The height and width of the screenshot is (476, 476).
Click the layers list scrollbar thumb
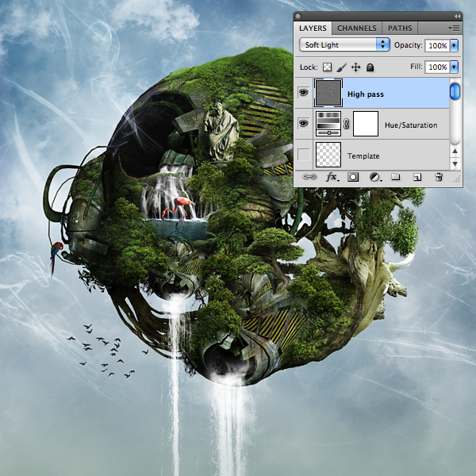click(x=455, y=91)
